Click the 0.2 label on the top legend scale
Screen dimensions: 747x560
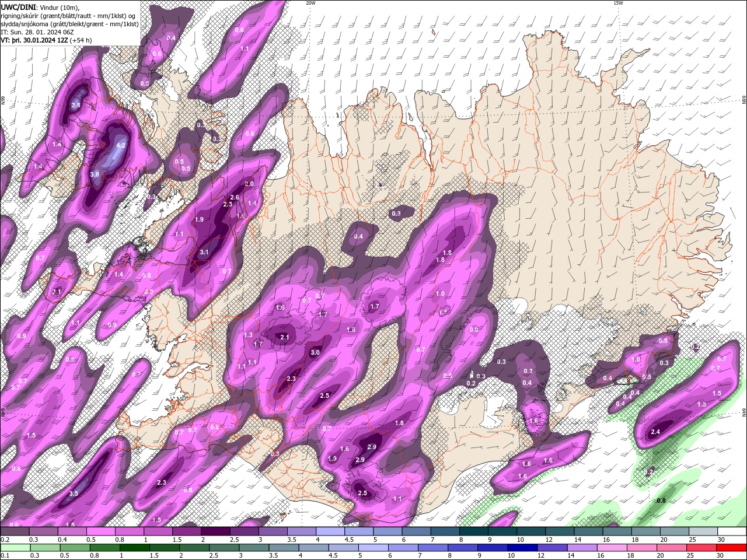(5, 540)
